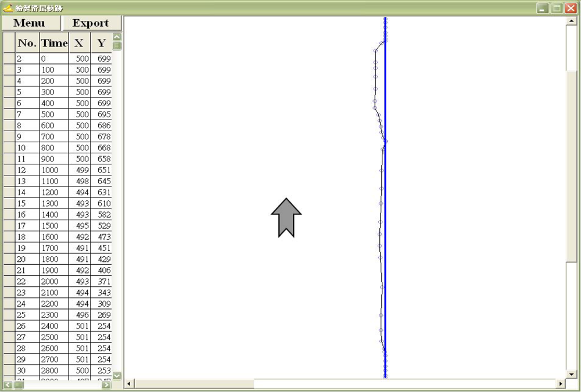
Task: Click the application icon in title bar
Action: point(8,8)
